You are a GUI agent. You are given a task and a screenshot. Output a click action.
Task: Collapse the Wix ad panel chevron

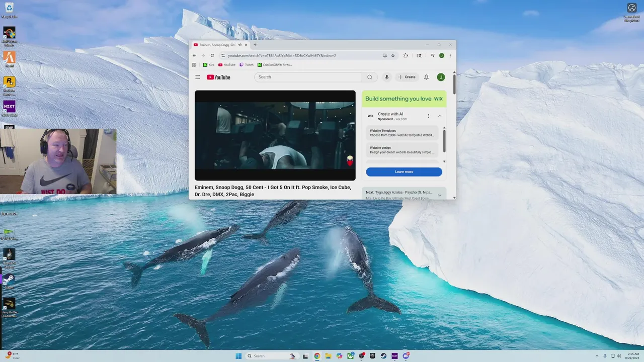click(439, 116)
